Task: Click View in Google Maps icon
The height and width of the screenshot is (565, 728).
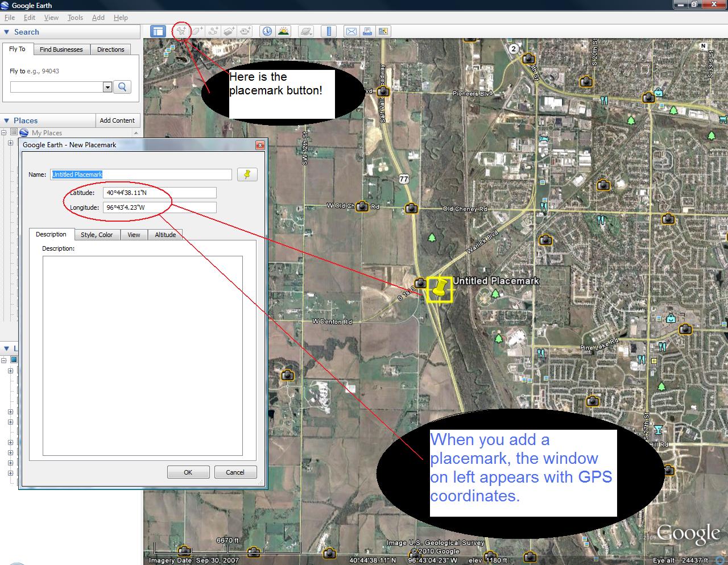Action: [383, 31]
